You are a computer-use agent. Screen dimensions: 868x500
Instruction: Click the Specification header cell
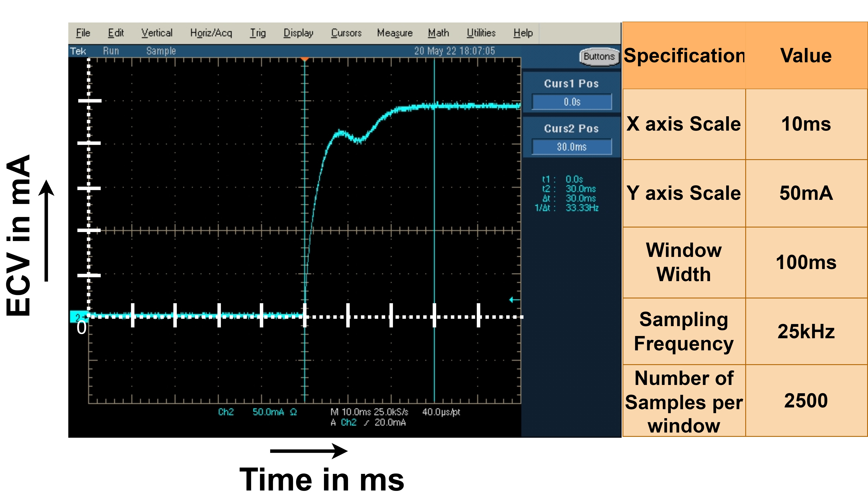tap(684, 55)
